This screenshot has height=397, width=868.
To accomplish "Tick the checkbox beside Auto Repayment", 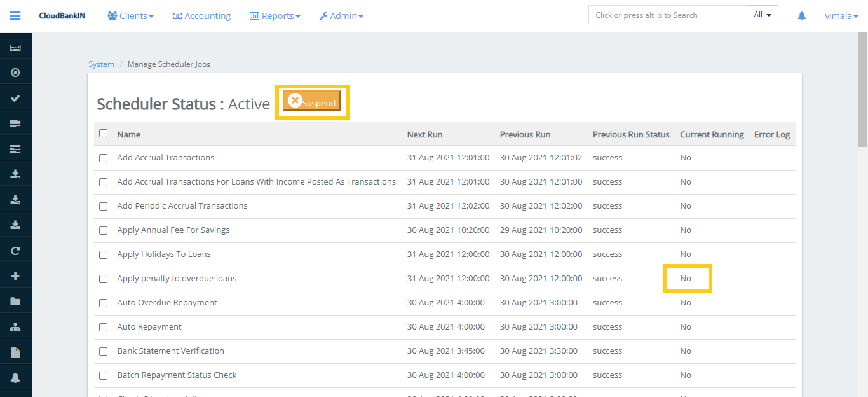I will coord(103,327).
